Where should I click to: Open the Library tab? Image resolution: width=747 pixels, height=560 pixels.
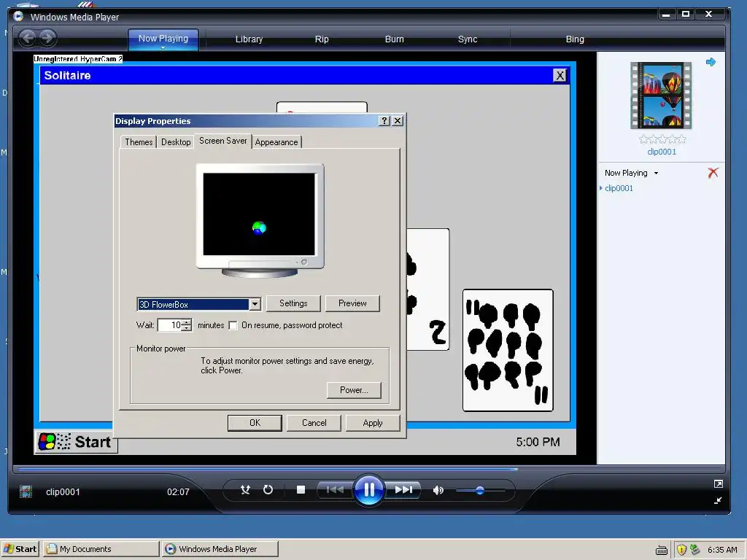click(x=249, y=39)
